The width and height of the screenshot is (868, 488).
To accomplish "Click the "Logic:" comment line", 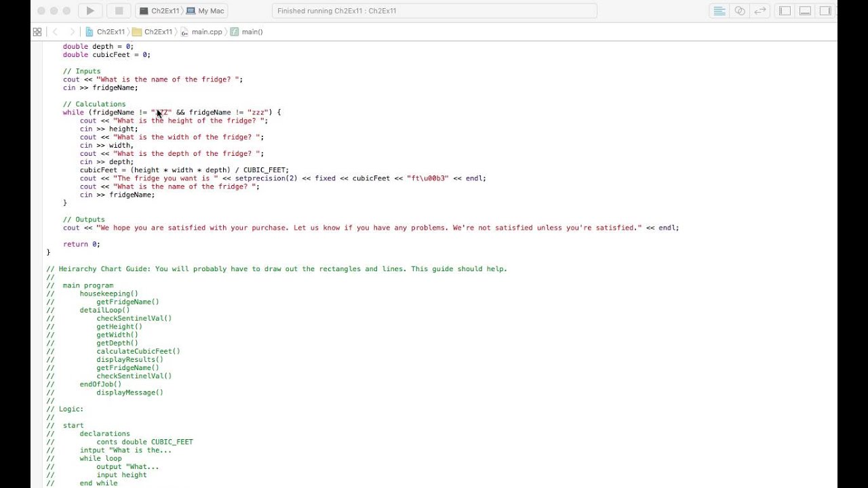I will (x=71, y=409).
